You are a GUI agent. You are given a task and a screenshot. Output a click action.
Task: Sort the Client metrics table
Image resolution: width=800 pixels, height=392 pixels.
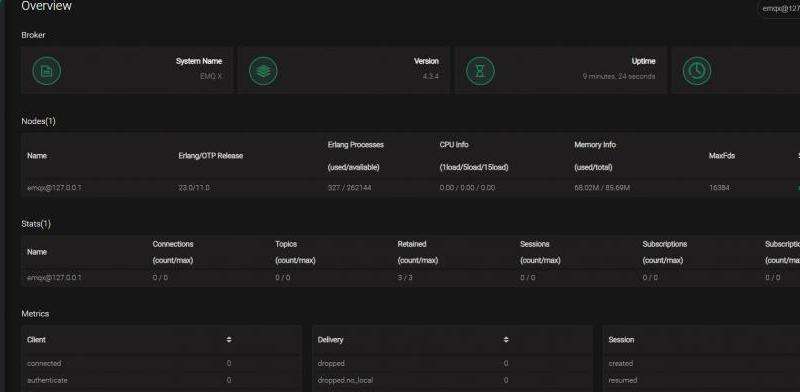[x=229, y=339]
